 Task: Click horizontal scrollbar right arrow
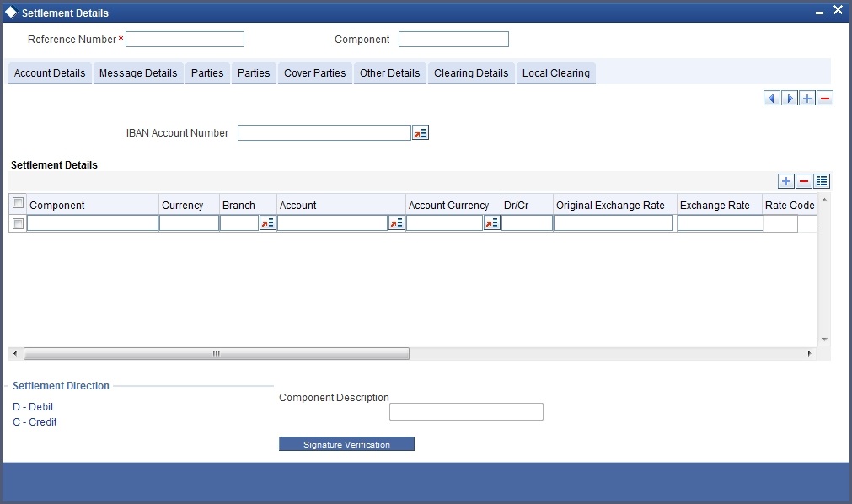tap(810, 353)
